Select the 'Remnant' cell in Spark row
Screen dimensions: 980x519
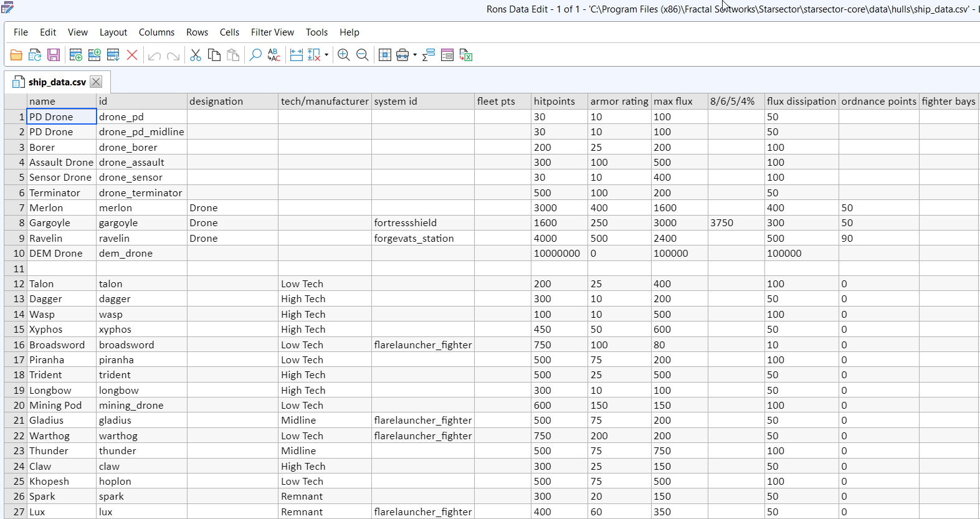(325, 496)
